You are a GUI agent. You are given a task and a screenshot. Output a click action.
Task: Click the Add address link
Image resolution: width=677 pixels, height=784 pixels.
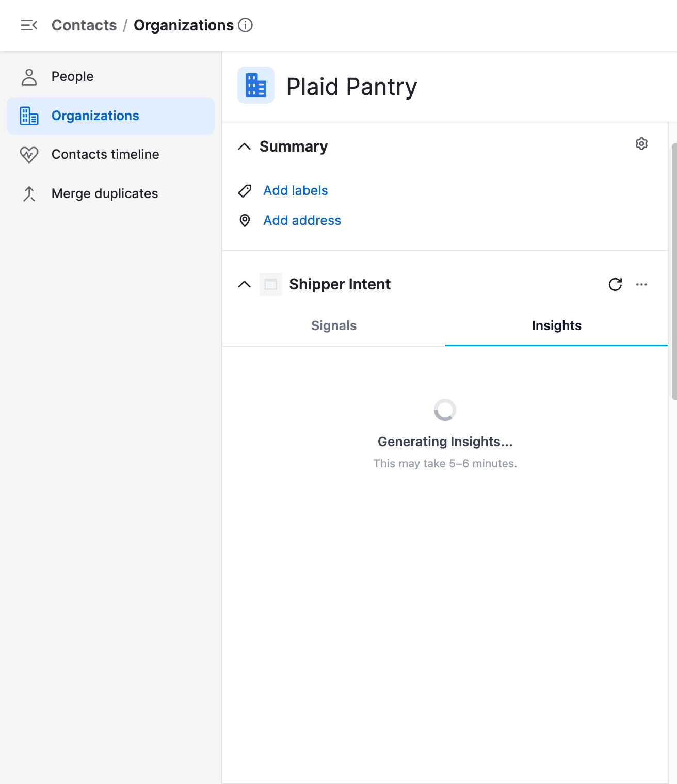click(x=302, y=220)
